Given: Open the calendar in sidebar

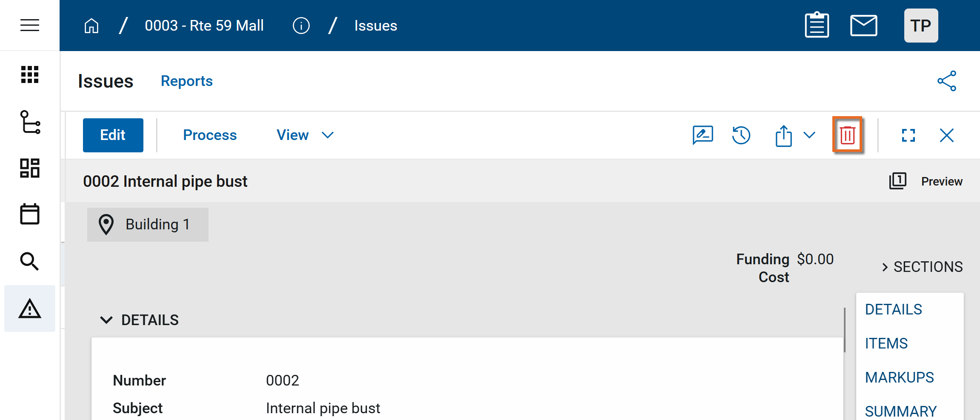Looking at the screenshot, I should (x=30, y=214).
